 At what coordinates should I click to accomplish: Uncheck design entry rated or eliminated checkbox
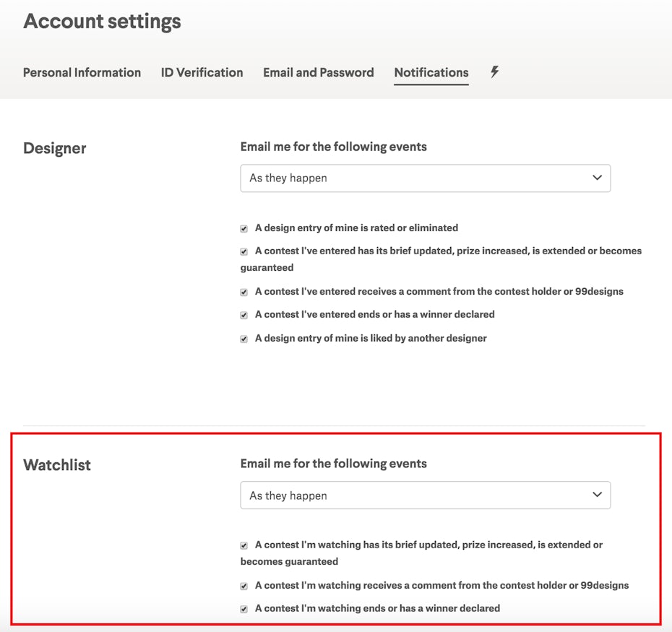tap(244, 229)
